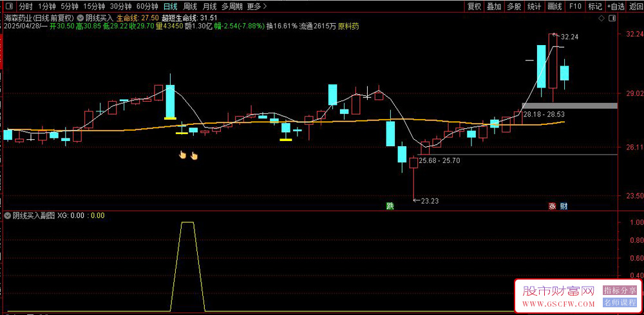Click the second orange hand buy-signal icon
This screenshot has height=315, width=644.
194,156
